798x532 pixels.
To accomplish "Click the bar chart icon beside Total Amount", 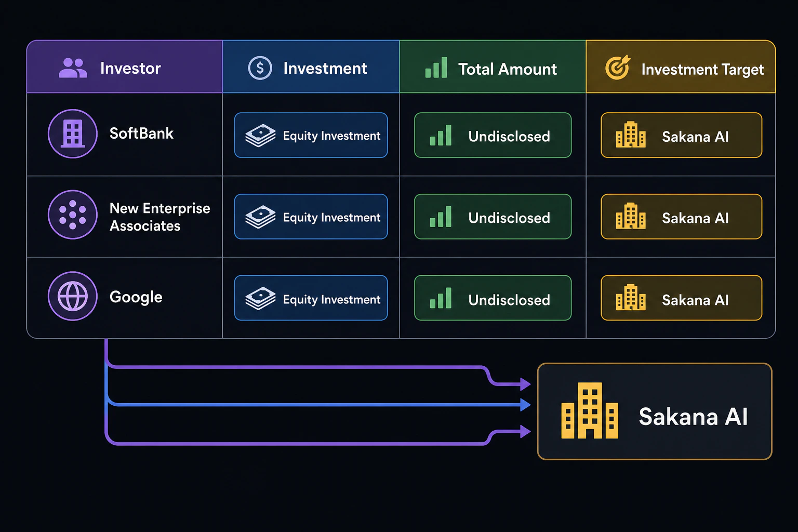I will click(436, 68).
